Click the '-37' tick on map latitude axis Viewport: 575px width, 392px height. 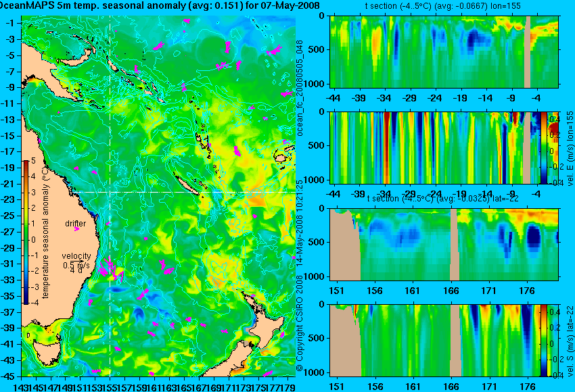pyautogui.click(x=8, y=312)
